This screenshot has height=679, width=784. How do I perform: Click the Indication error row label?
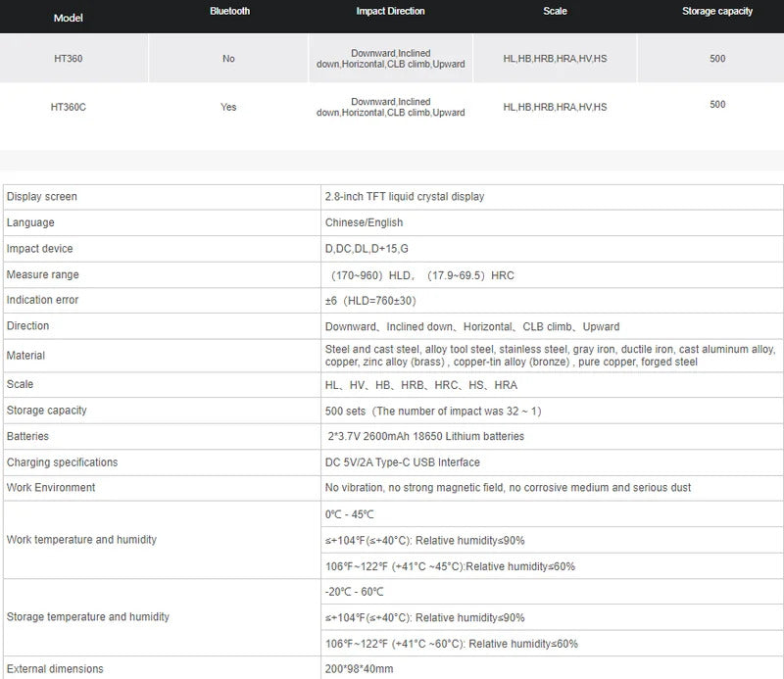[x=43, y=300]
